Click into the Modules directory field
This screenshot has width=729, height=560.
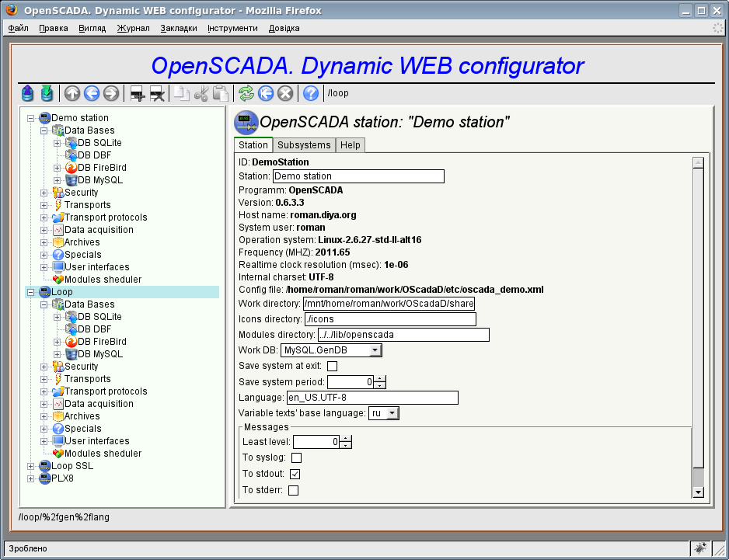click(403, 335)
